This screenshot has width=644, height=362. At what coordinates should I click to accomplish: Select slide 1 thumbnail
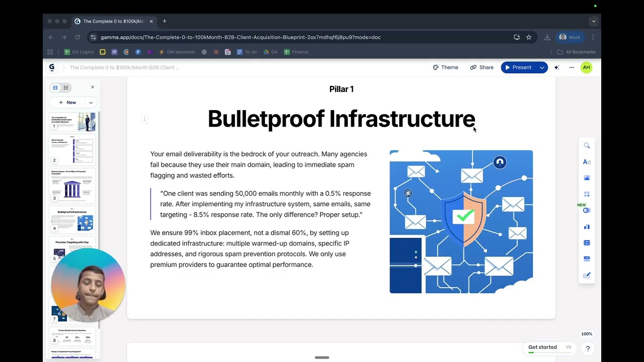coord(72,121)
